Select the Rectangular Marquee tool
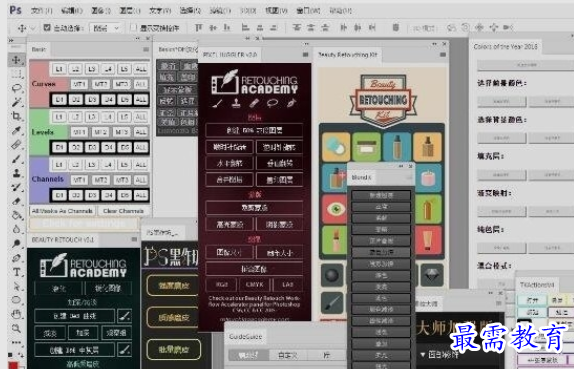The image size is (574, 369). point(16,74)
